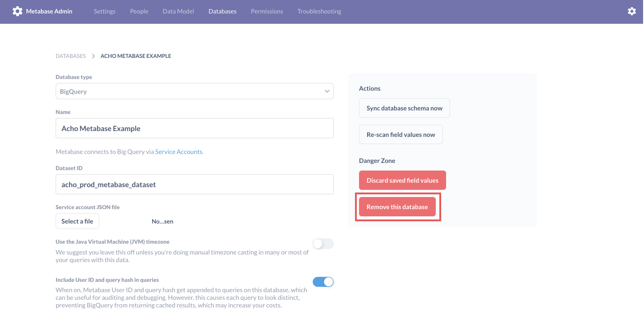Navigate to Troubleshooting
Image resolution: width=644 pixels, height=320 pixels.
click(x=319, y=11)
